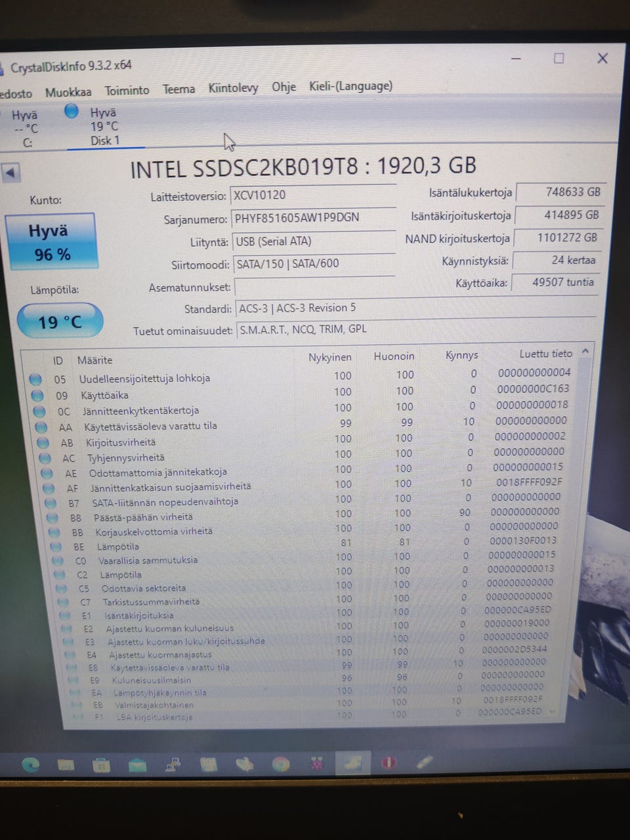630x840 pixels.
Task: Click the scroll-down arrow of attribute list
Action: tap(553, 711)
